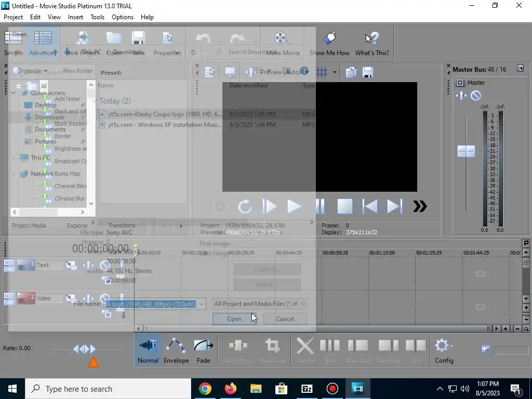Open Project Video Properties in preview toolbar
Viewport: 532px width, 399px height.
point(209,72)
